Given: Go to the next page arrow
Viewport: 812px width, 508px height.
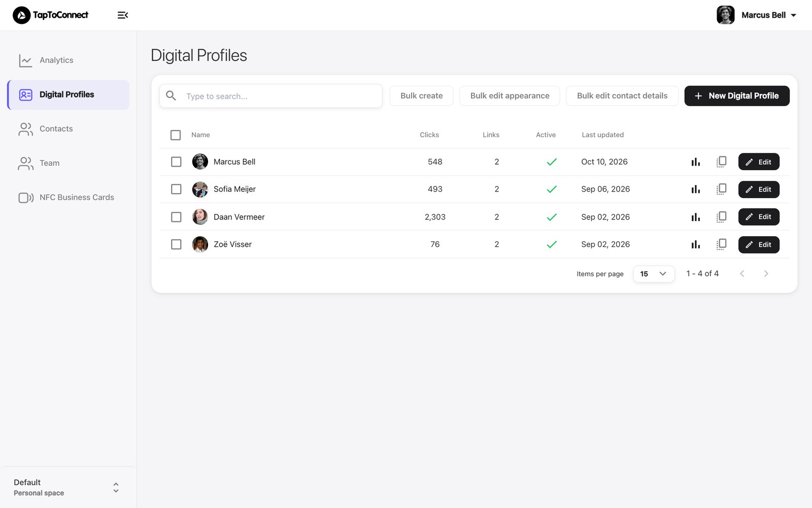Looking at the screenshot, I should click(x=766, y=273).
